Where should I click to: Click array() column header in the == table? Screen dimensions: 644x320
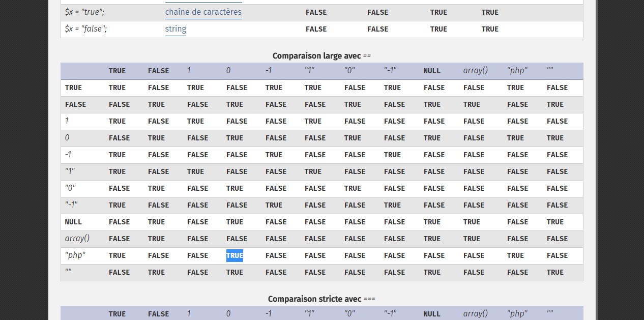point(475,71)
